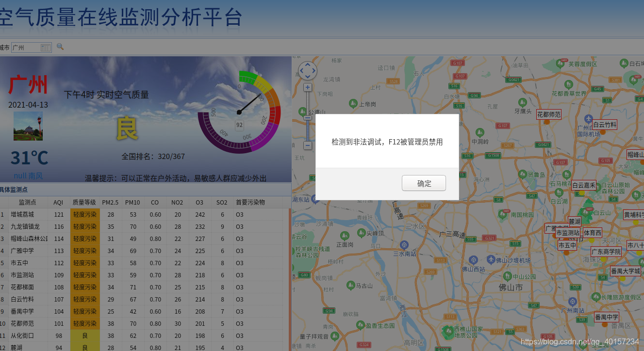Click the 监测点 column header
The width and height of the screenshot is (644, 351).
27,202
